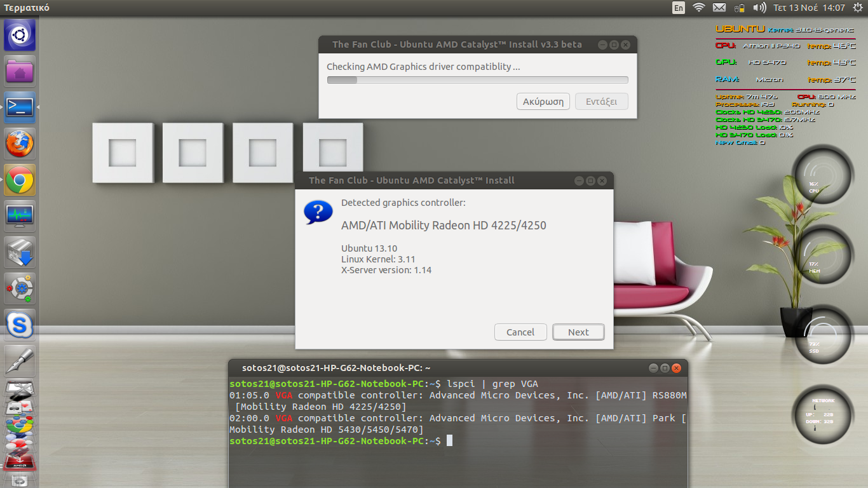Image resolution: width=868 pixels, height=488 pixels.
Task: Click the CPU 'Athlon II P340' desktop text
Action: 771,46
